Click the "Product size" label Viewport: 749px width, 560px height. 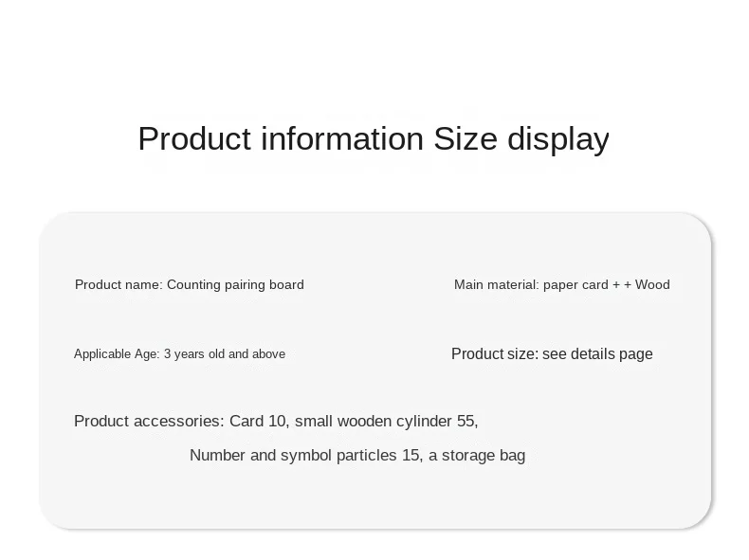[x=494, y=354]
